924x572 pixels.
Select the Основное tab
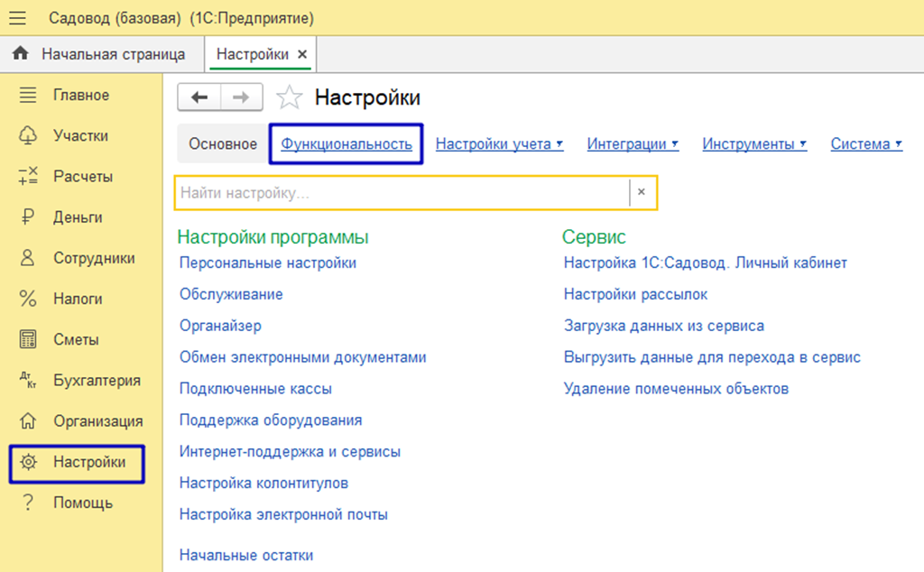223,143
